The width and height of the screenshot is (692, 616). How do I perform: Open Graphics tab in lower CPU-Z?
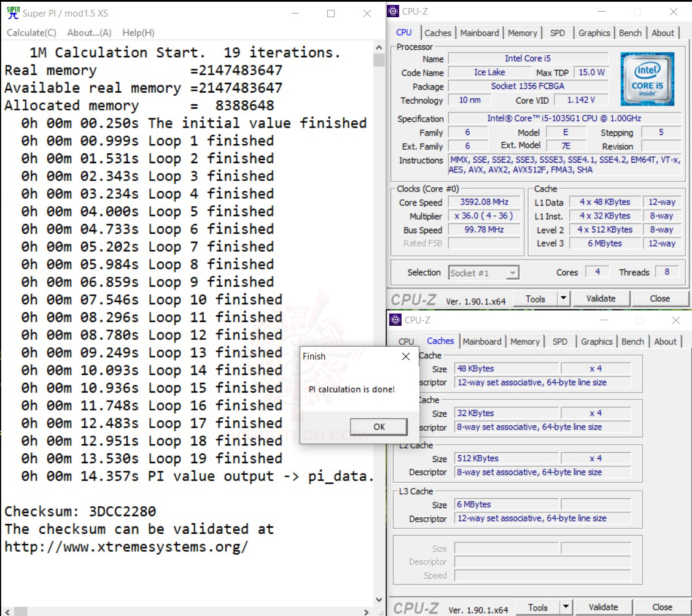pyautogui.click(x=596, y=342)
